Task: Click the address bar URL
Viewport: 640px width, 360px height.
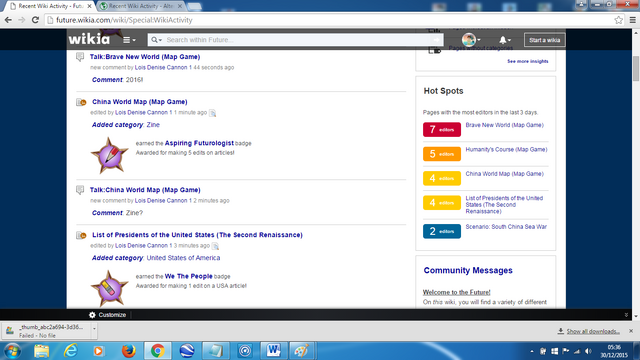Action: point(124,20)
